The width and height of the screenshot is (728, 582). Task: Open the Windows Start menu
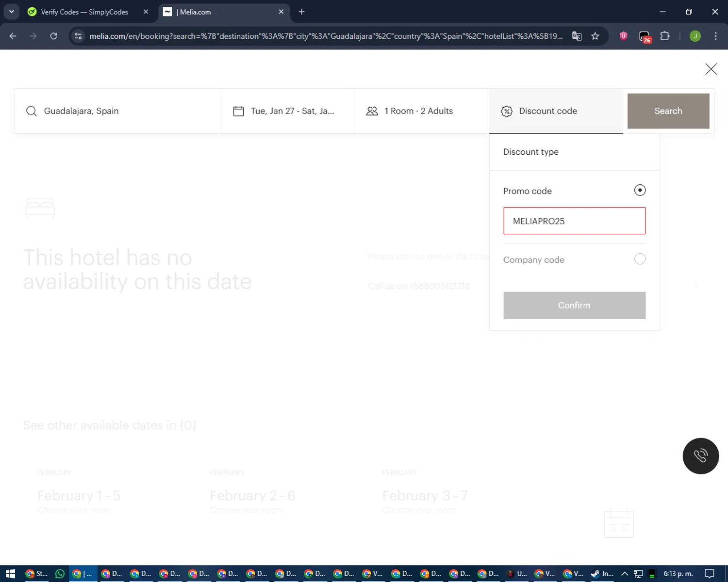[10, 574]
